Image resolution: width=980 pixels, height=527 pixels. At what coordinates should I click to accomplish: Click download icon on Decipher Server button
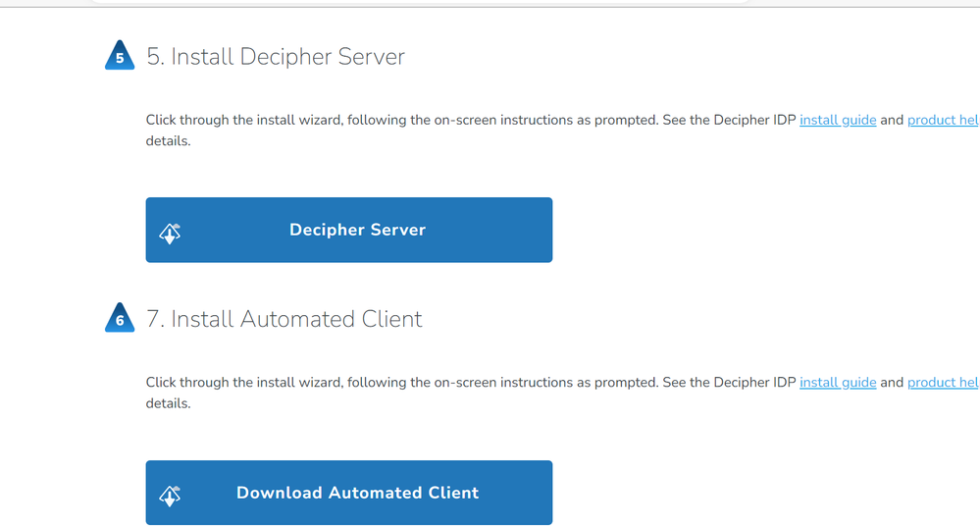(170, 233)
